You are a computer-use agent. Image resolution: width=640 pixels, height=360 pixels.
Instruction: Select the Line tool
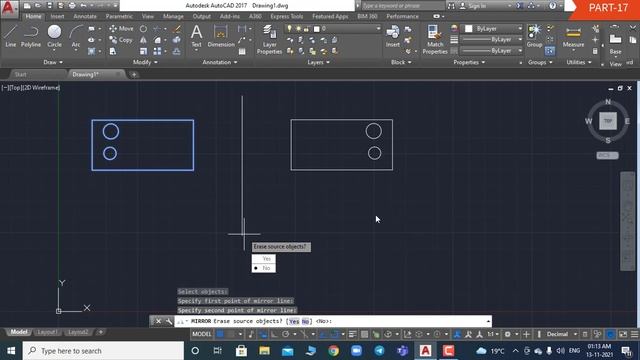pyautogui.click(x=11, y=36)
